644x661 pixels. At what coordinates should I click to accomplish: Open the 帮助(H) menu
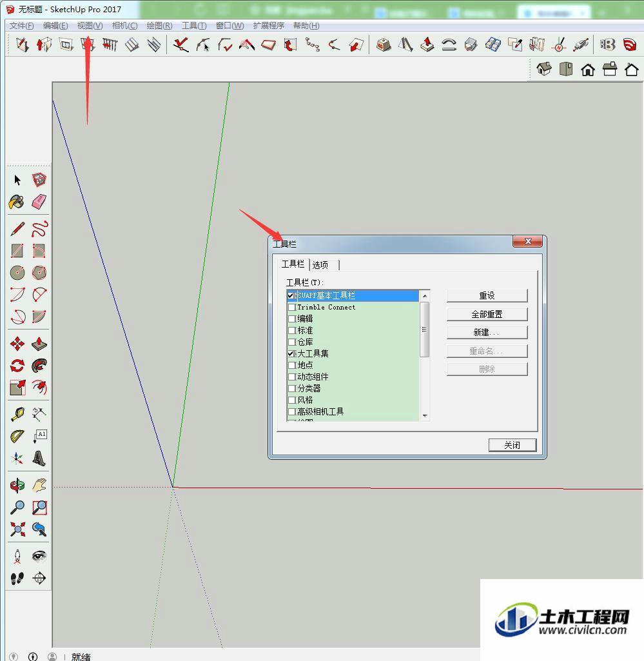pos(306,26)
